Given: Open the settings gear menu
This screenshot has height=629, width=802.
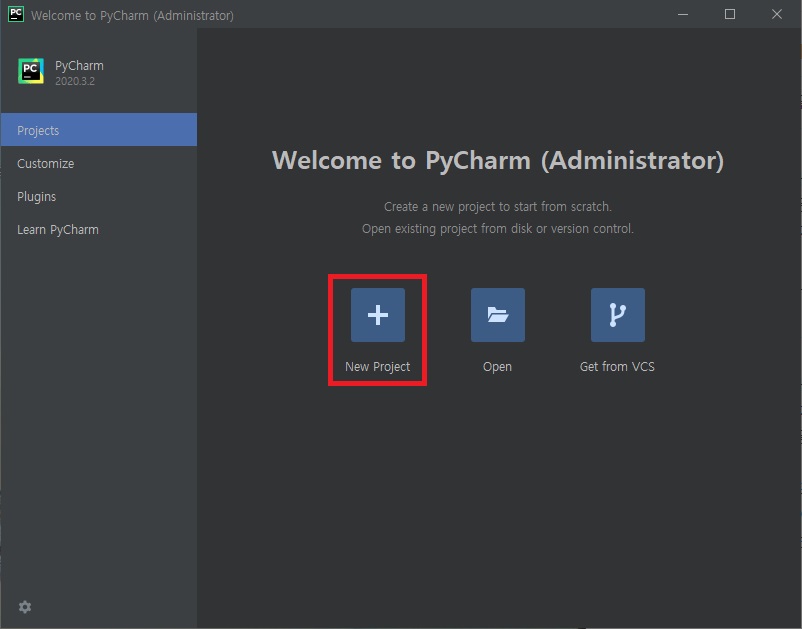Looking at the screenshot, I should pyautogui.click(x=25, y=607).
